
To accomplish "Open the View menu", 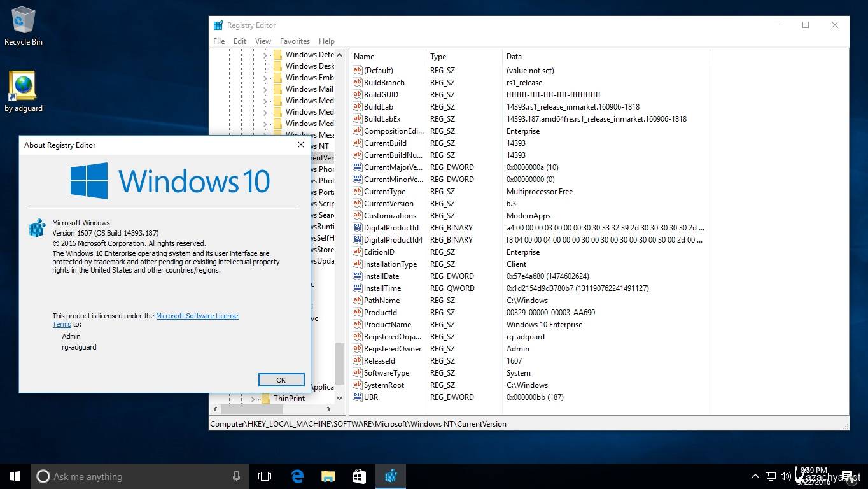I will (x=263, y=41).
